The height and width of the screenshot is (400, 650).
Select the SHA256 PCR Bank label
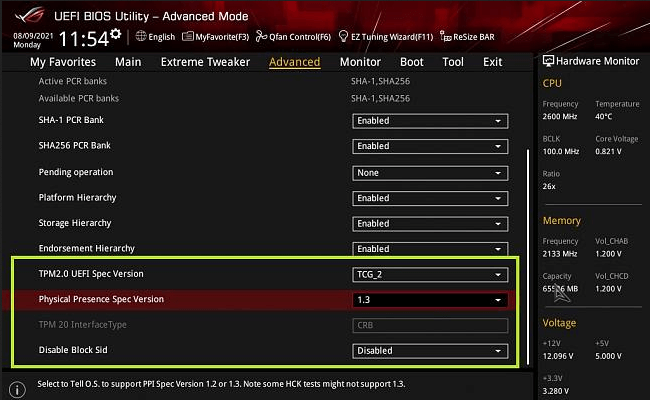coord(75,145)
